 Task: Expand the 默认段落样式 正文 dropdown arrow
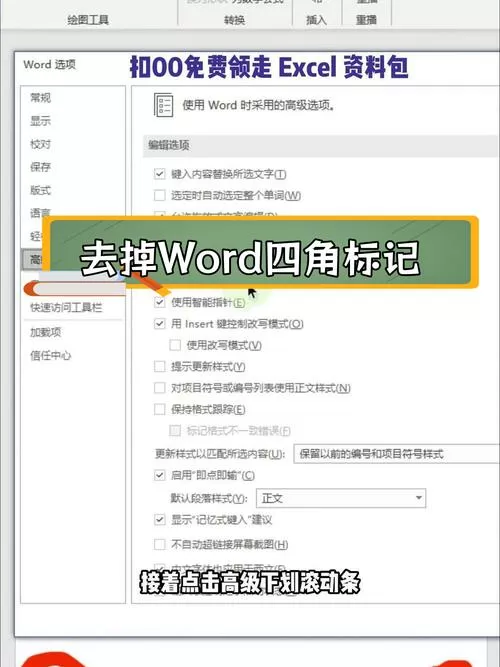point(419,498)
